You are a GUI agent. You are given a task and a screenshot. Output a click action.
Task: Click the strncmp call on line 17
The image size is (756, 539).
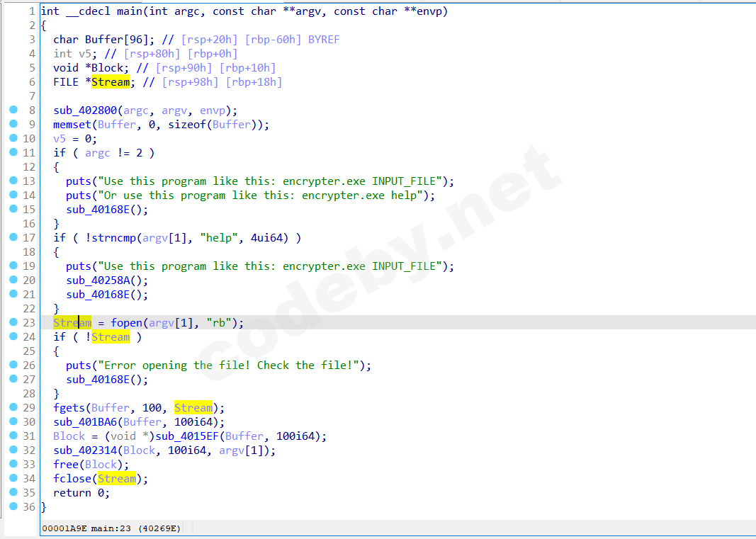pos(113,238)
